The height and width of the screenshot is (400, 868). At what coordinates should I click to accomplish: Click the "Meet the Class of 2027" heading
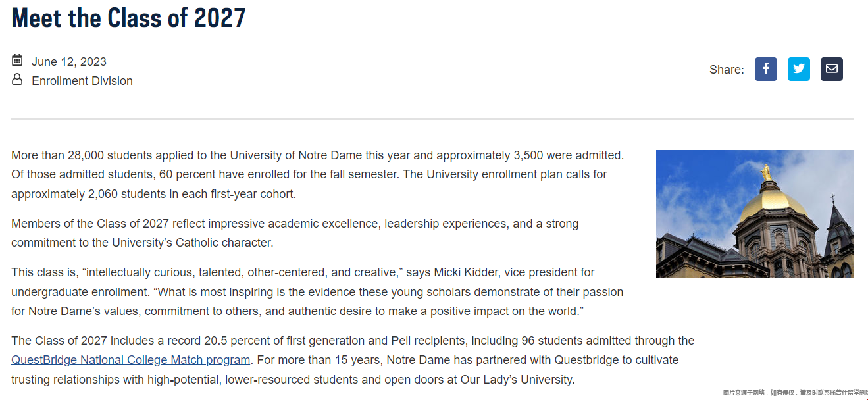click(x=128, y=17)
